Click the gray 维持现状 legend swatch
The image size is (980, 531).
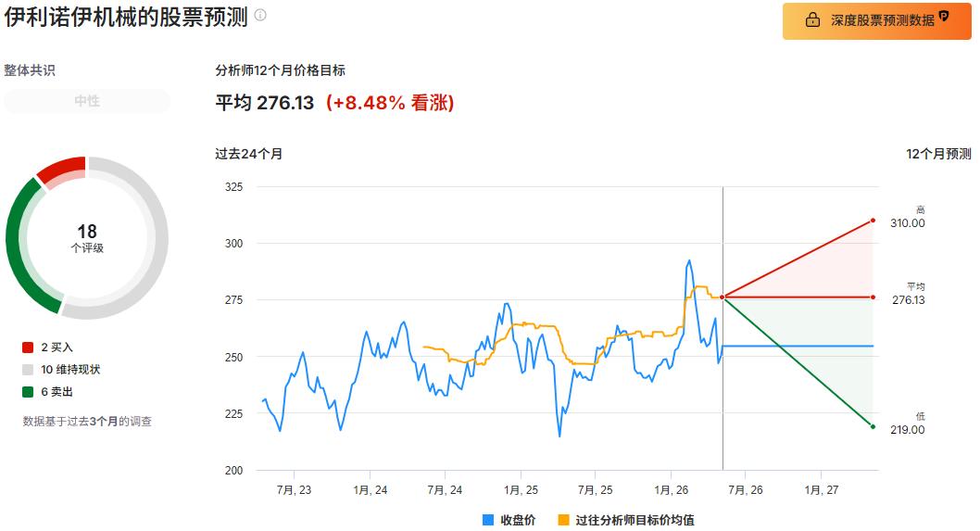[x=28, y=370]
